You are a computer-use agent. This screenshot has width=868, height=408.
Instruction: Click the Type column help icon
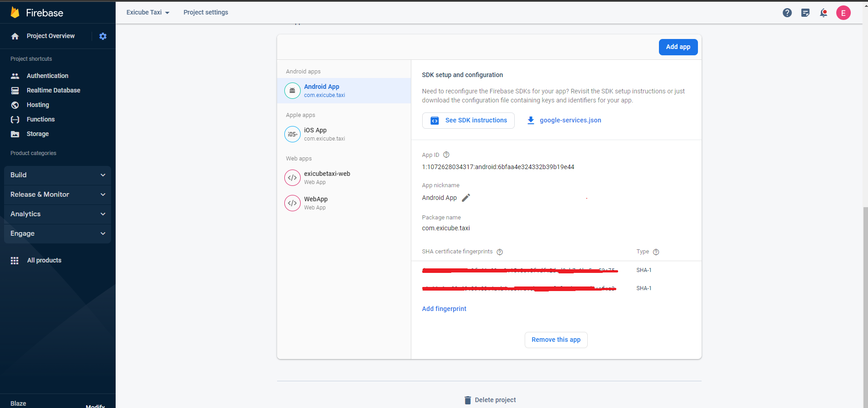click(656, 252)
